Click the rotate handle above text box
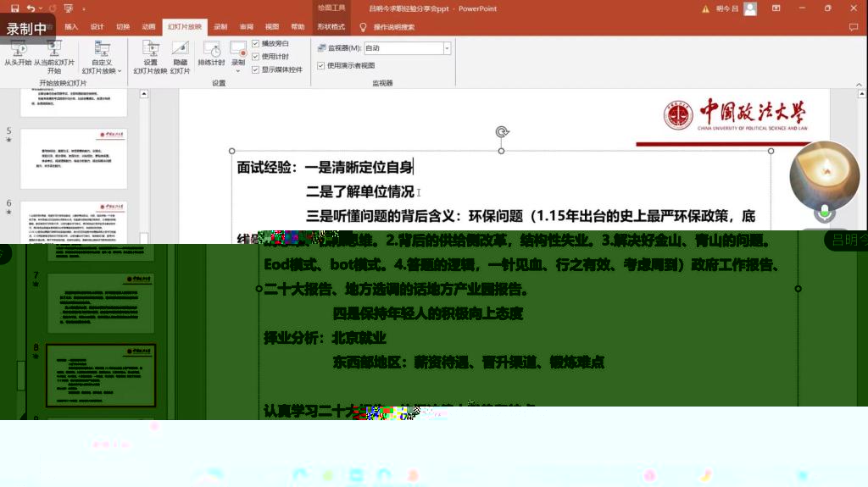Screen dimensions: 868x487 (x=502, y=131)
